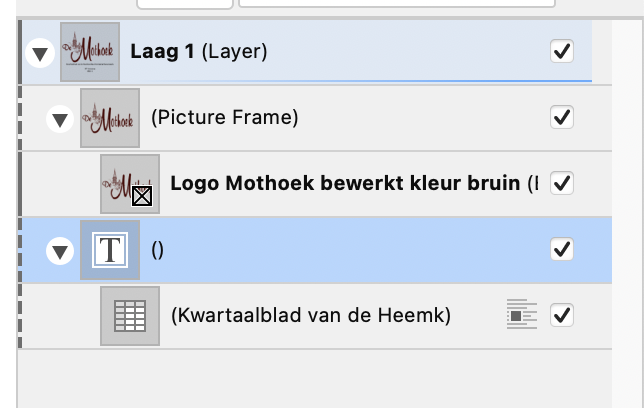Click the table grid icon
This screenshot has height=408, width=644.
click(130, 316)
